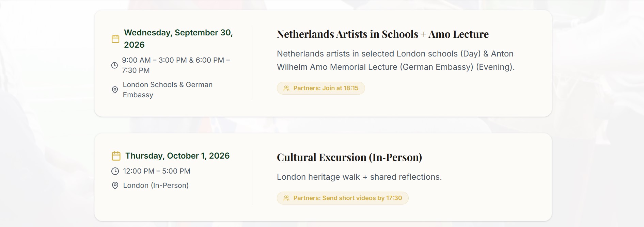Click the map pin beside London (In-Person)
This screenshot has height=227, width=644.
tap(115, 185)
